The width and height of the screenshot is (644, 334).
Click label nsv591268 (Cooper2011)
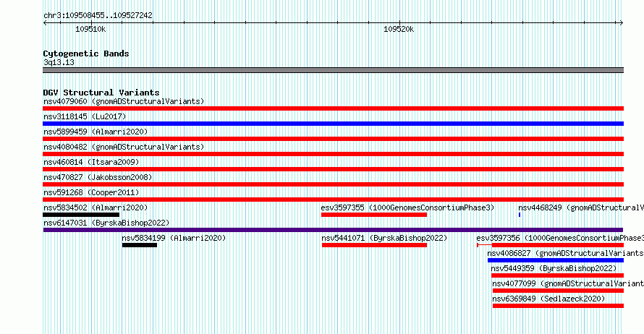[x=91, y=192]
